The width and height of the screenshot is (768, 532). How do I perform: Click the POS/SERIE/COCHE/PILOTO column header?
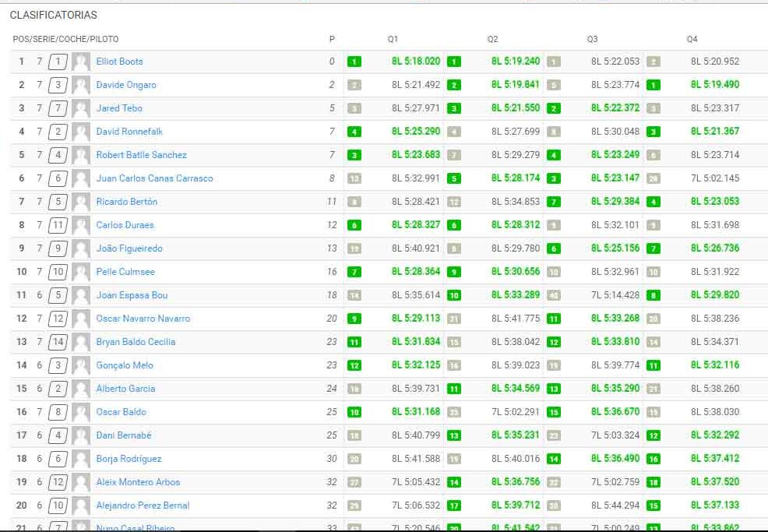point(65,39)
